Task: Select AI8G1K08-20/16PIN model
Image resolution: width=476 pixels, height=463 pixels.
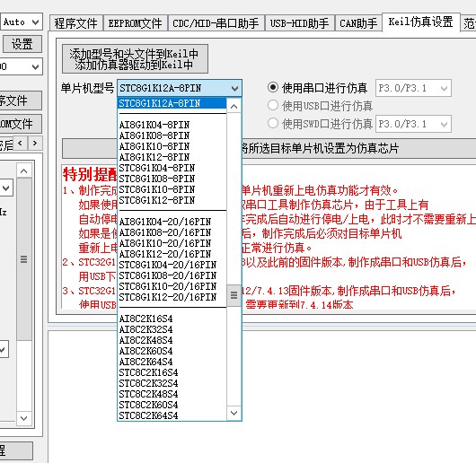Action: tap(172, 232)
